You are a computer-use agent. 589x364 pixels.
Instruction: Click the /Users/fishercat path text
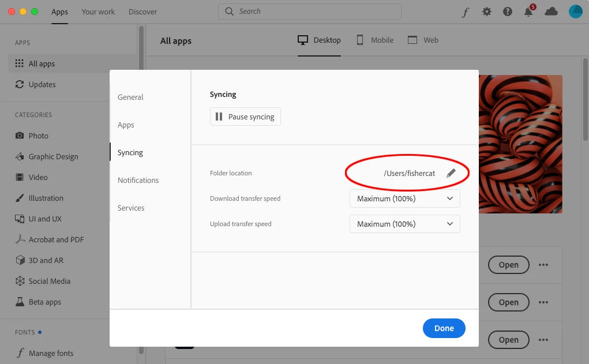[x=410, y=173]
